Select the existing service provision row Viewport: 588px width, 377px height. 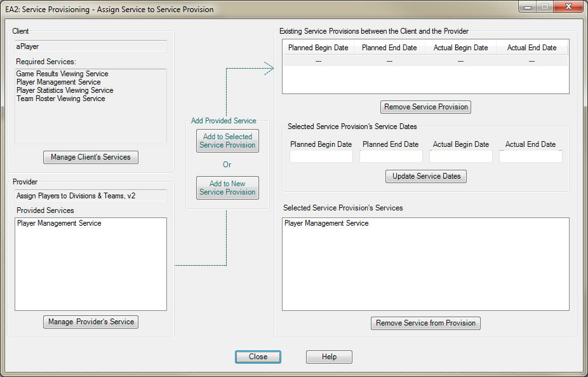click(425, 61)
